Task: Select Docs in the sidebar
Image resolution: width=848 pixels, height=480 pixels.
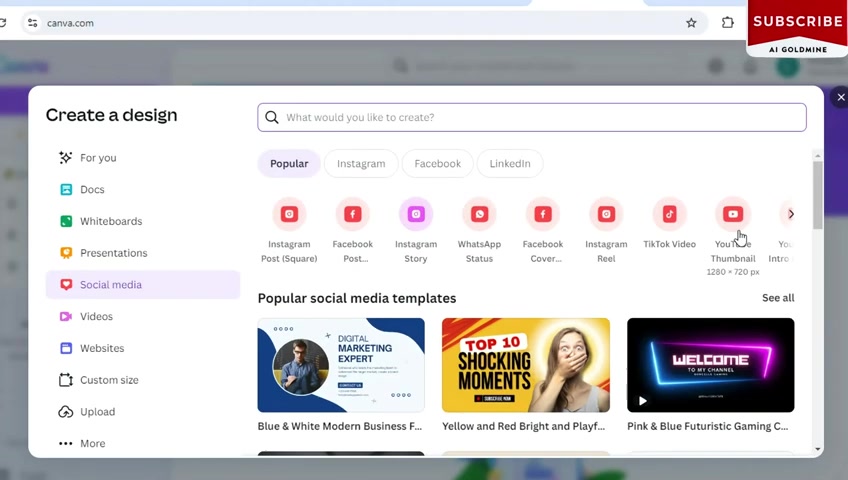Action: 143,190
